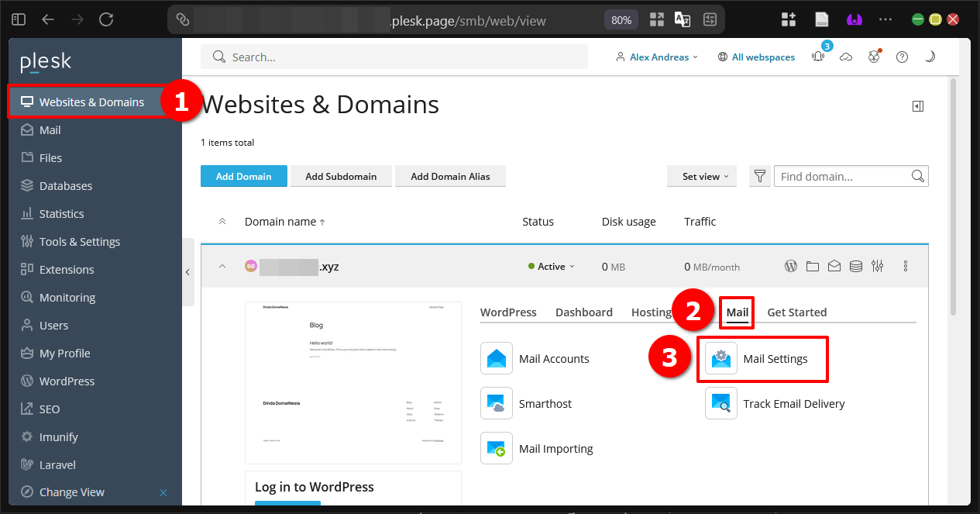Go back with browser back arrow

point(48,19)
